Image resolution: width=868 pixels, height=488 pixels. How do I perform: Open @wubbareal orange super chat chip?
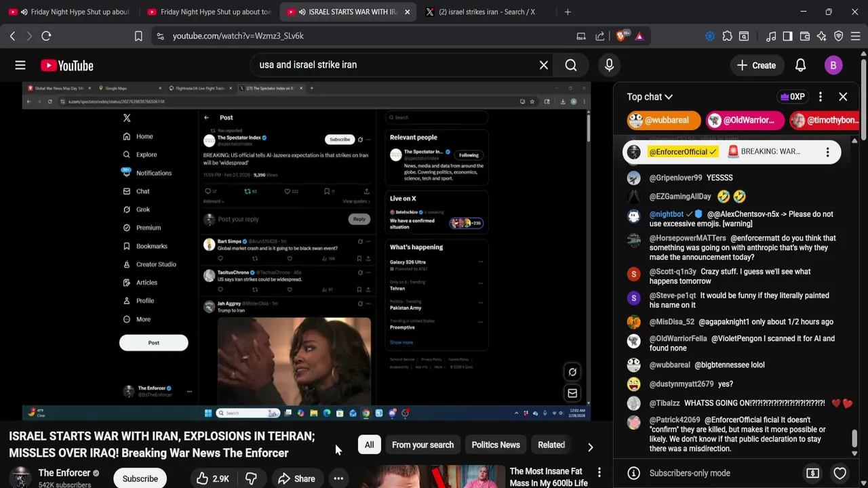[x=663, y=121]
